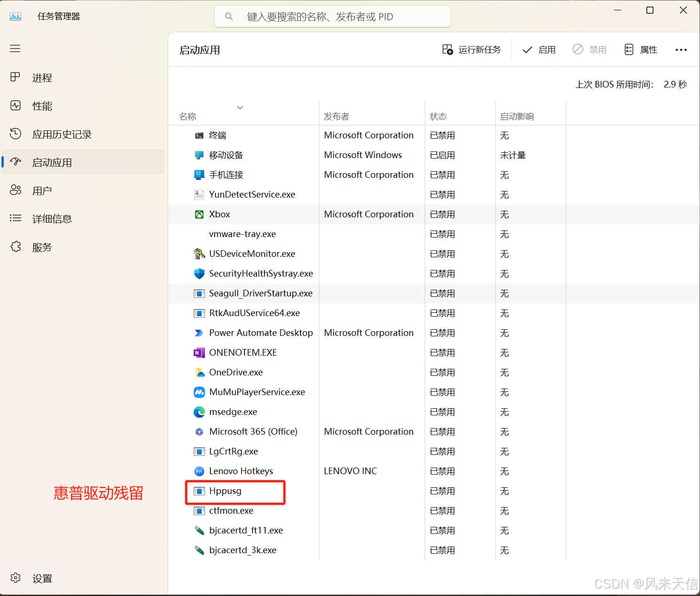
Task: Select the OneDrive.exe name text
Action: 236,373
